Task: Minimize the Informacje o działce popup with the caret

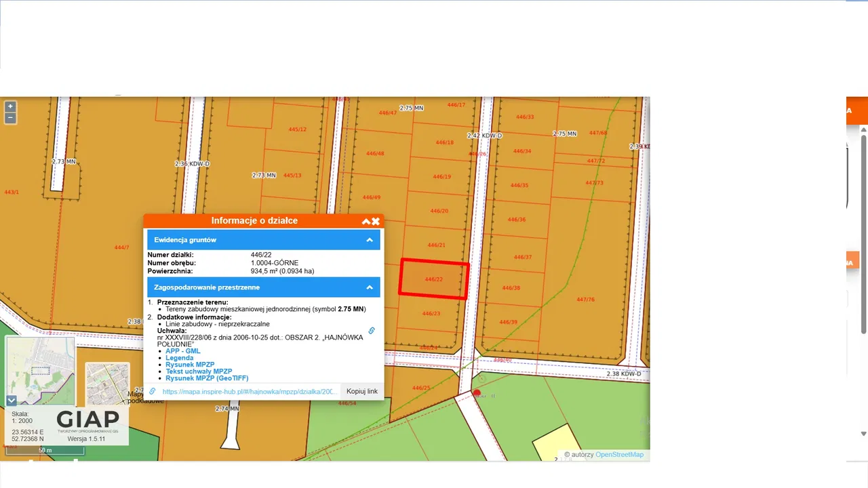Action: point(366,221)
